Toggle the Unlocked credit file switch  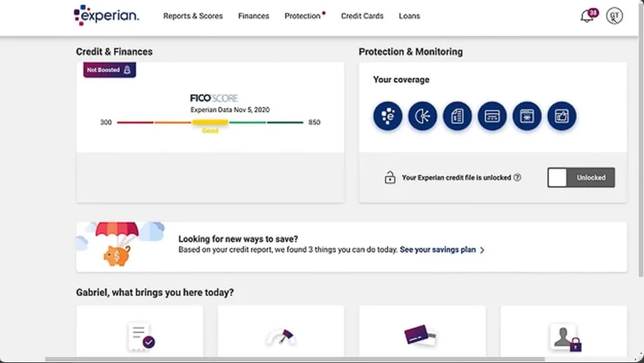[x=581, y=178]
